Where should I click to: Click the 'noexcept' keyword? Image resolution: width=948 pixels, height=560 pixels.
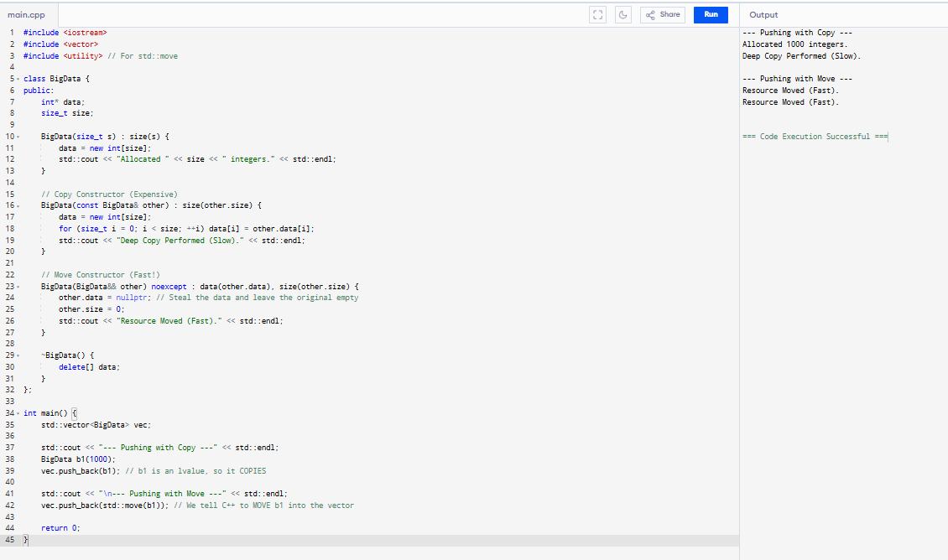169,287
